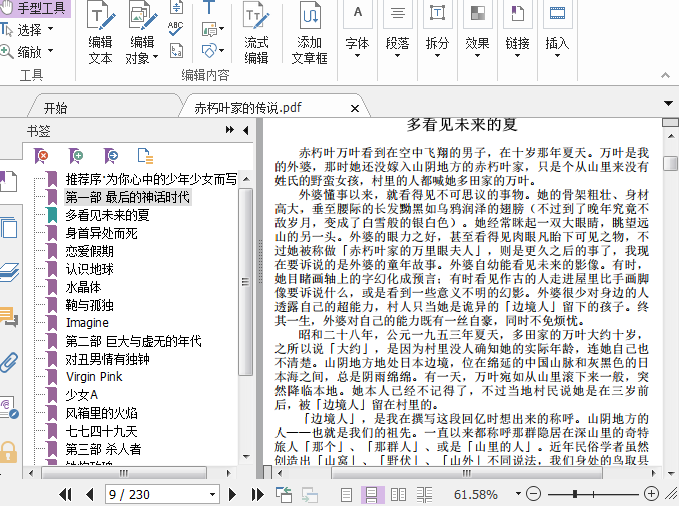Click the Flow Edit (流式编辑) tool
Image resolution: width=679 pixels, height=506 pixels.
point(256,34)
